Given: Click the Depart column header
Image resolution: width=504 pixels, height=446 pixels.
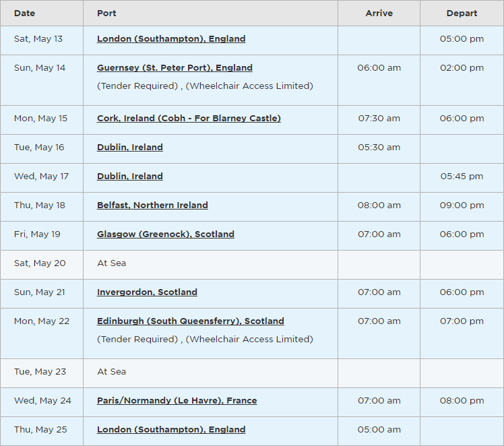Looking at the screenshot, I should (x=462, y=13).
